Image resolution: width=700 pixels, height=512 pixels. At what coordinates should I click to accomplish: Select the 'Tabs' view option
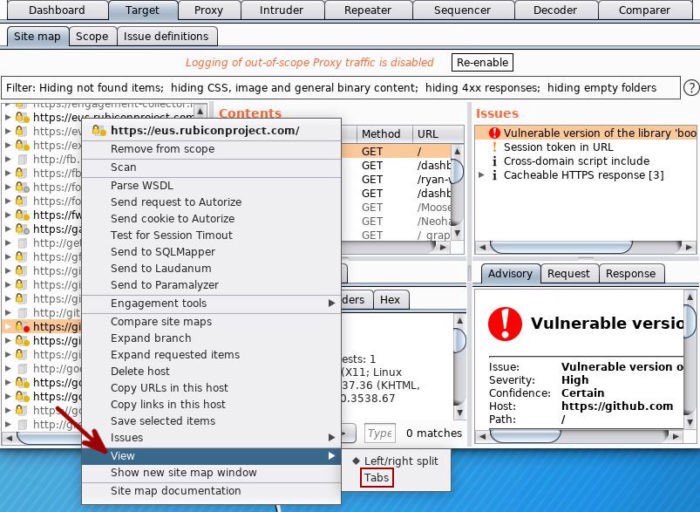(x=376, y=478)
